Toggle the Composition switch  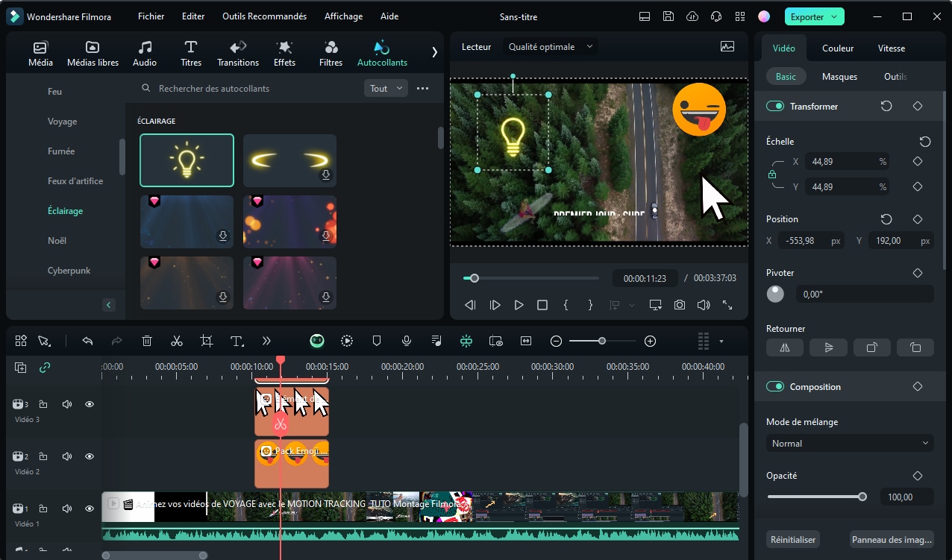(x=775, y=386)
